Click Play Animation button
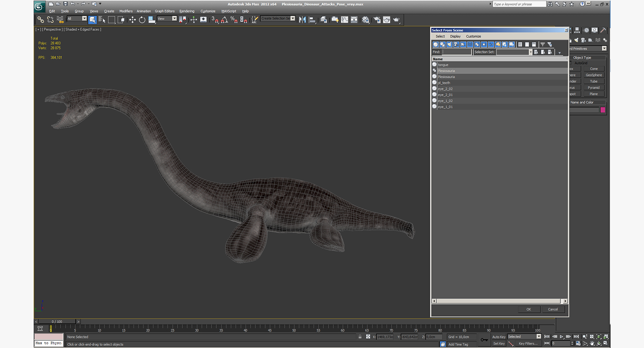The width and height of the screenshot is (644, 348). tap(562, 337)
